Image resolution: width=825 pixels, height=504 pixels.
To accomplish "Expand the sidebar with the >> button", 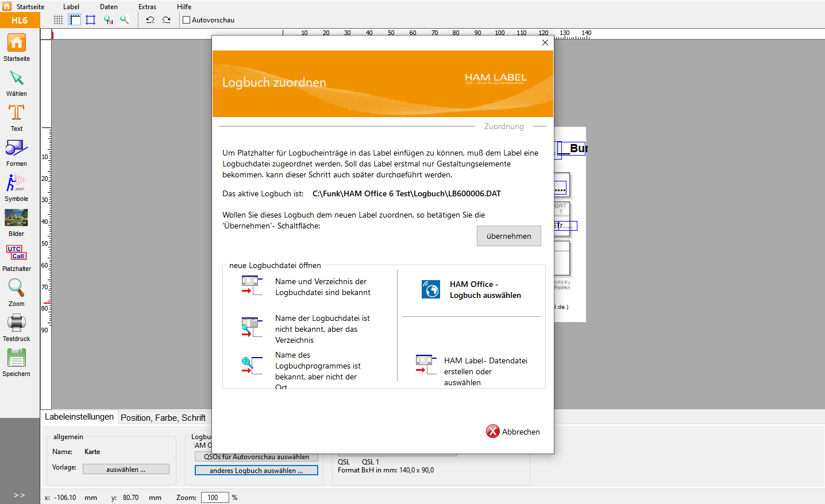I will point(20,495).
